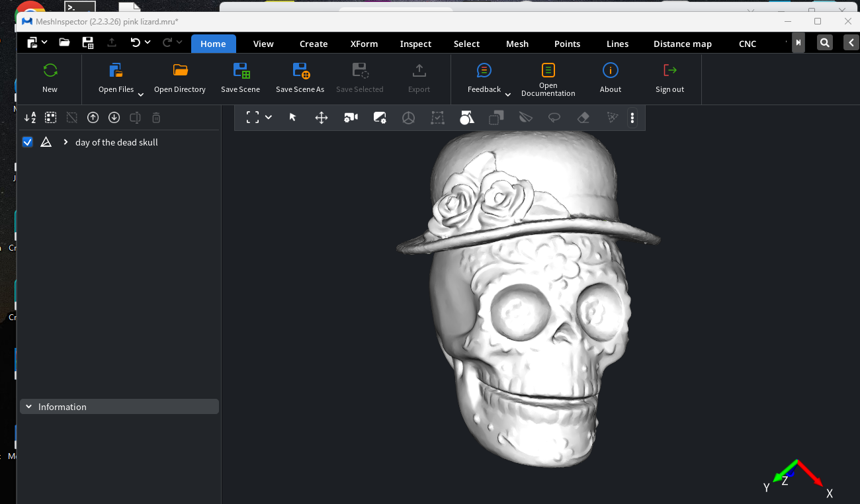Switch to the Inspect ribbon tab
The width and height of the screenshot is (860, 504).
pyautogui.click(x=415, y=44)
